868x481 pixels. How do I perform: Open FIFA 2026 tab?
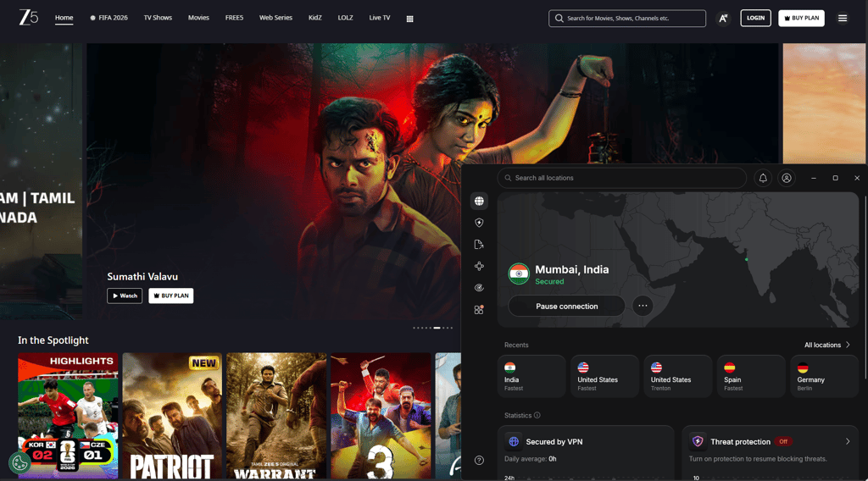(109, 18)
